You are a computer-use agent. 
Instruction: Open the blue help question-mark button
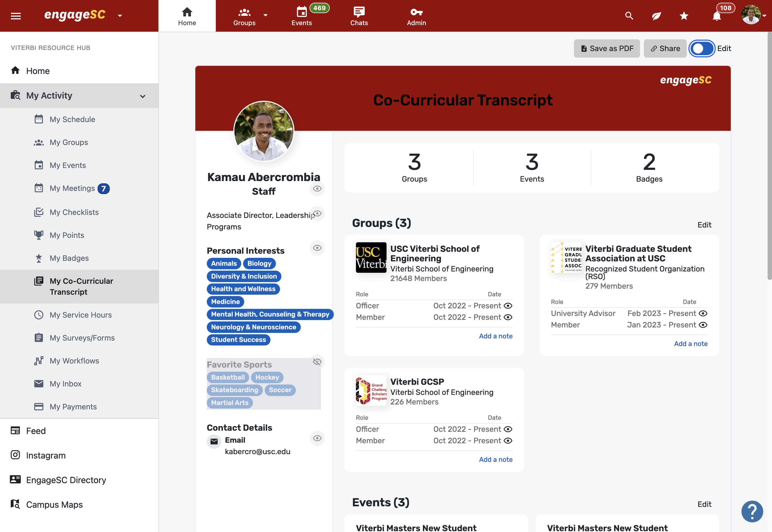pos(752,512)
